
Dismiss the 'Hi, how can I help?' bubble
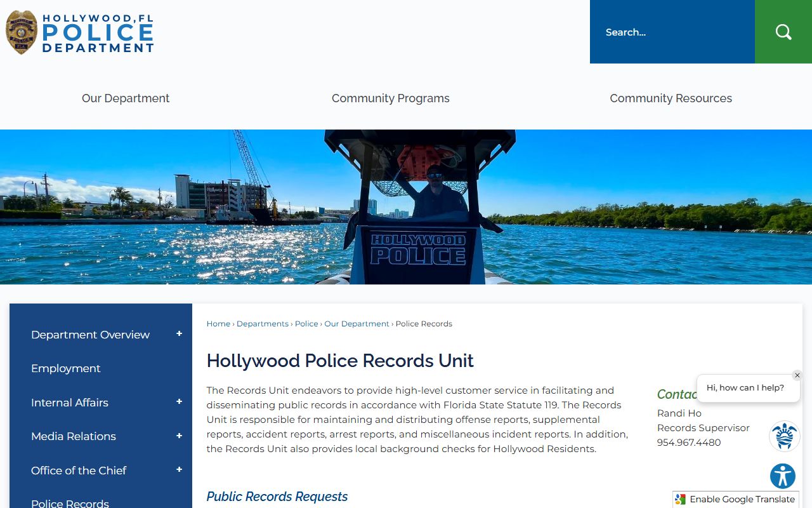point(797,375)
